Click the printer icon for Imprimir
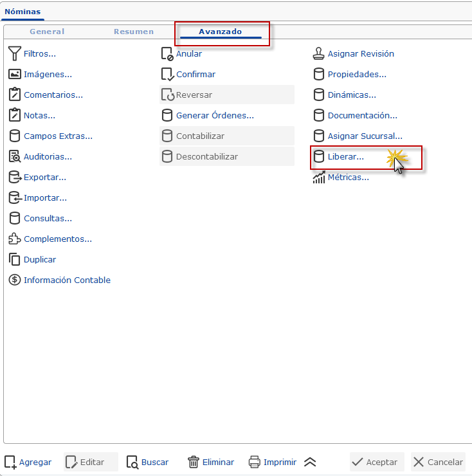 (255, 462)
